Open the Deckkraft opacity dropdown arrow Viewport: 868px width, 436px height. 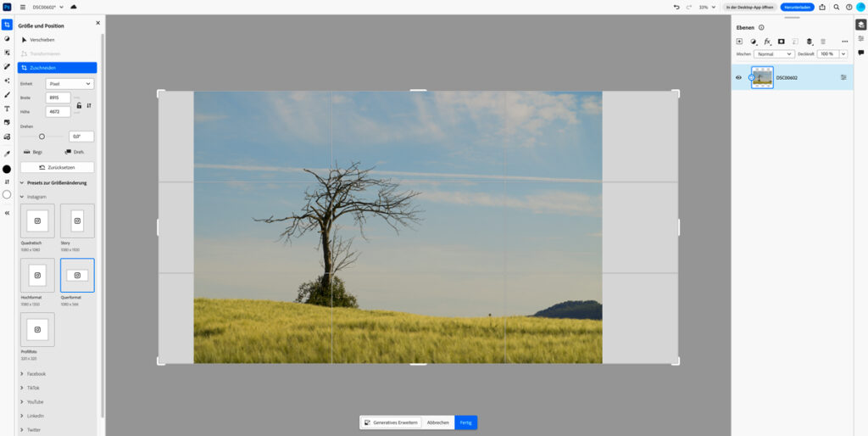coord(843,54)
